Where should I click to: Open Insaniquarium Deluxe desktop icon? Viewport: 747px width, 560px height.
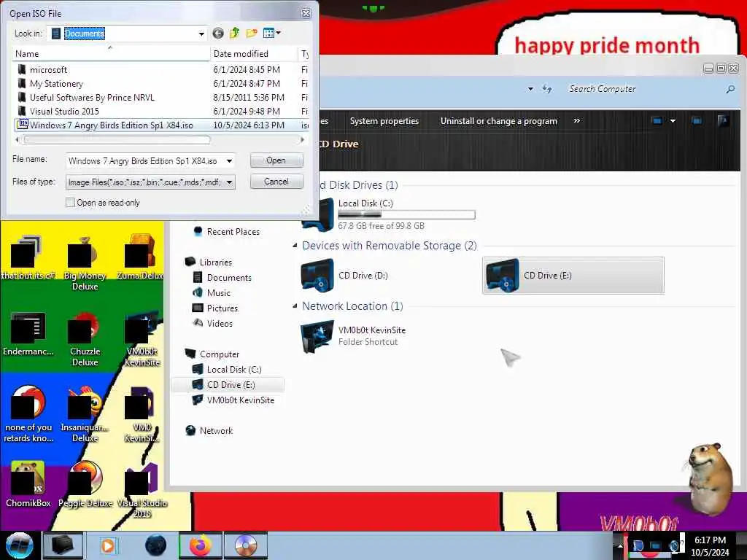(x=85, y=415)
